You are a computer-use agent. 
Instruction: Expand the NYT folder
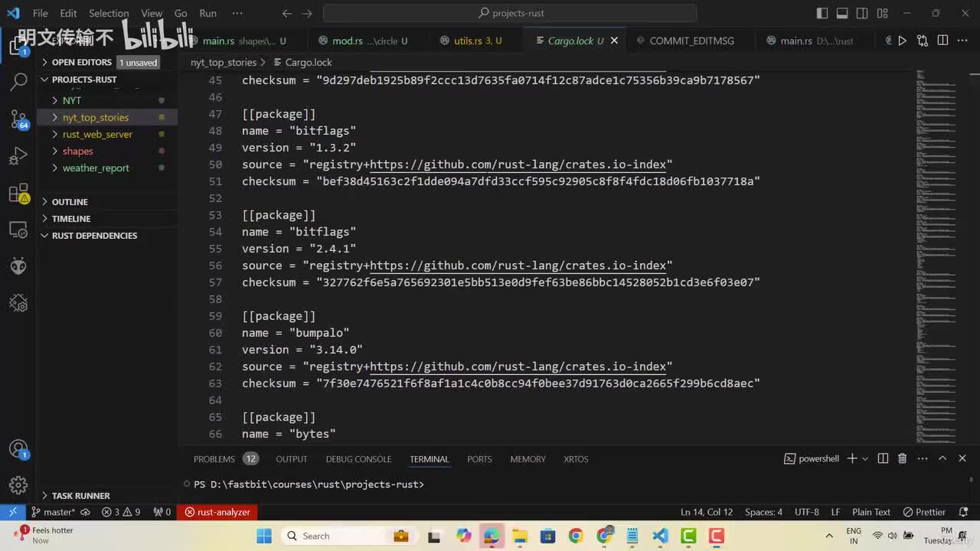(72, 100)
